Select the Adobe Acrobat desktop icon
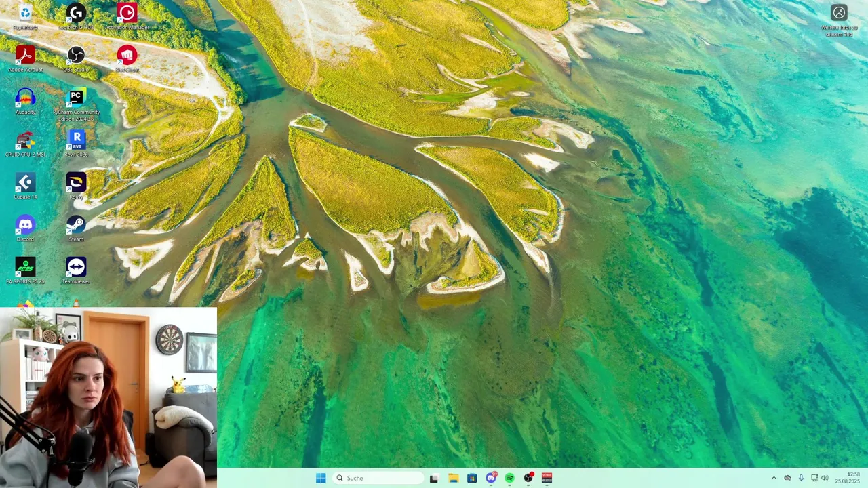 [x=25, y=59]
